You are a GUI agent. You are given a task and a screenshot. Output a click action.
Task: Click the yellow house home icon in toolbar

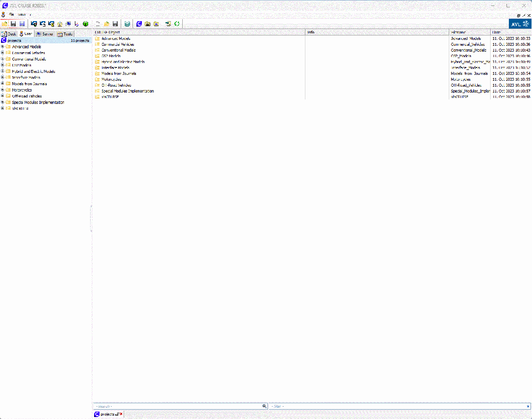click(x=60, y=24)
